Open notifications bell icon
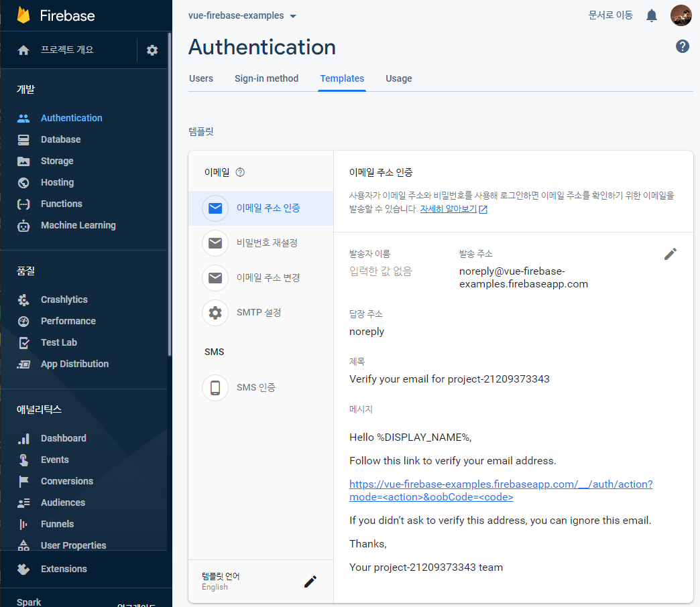This screenshot has width=700, height=607. [x=651, y=15]
